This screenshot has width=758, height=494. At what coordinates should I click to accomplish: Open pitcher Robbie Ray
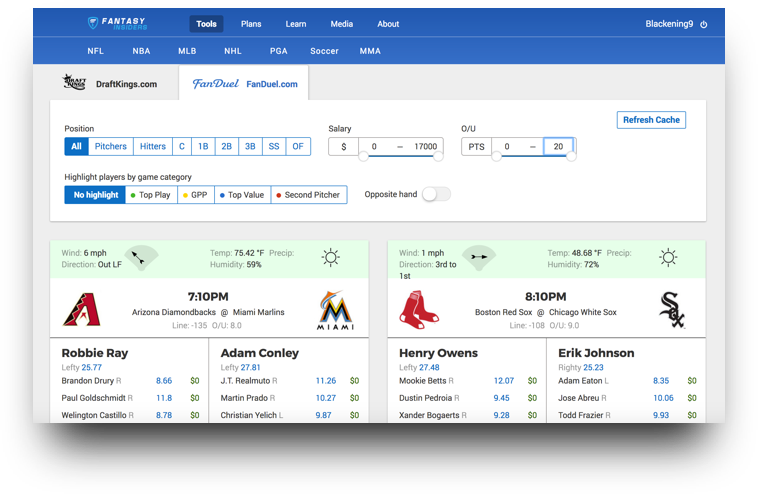(x=95, y=353)
